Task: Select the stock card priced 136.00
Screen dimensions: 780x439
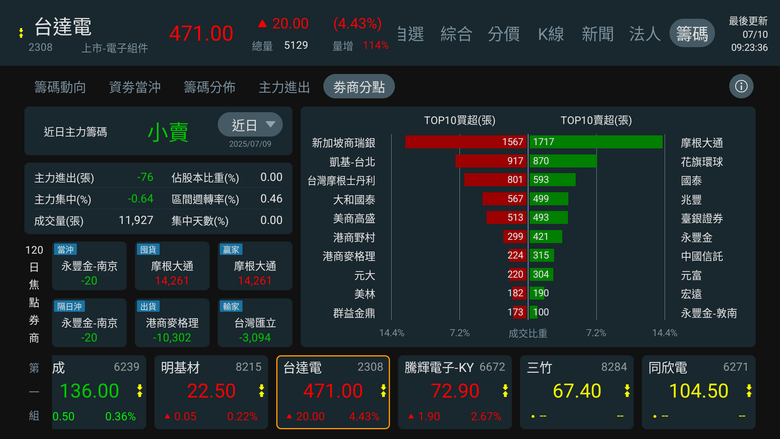Action: 99,392
